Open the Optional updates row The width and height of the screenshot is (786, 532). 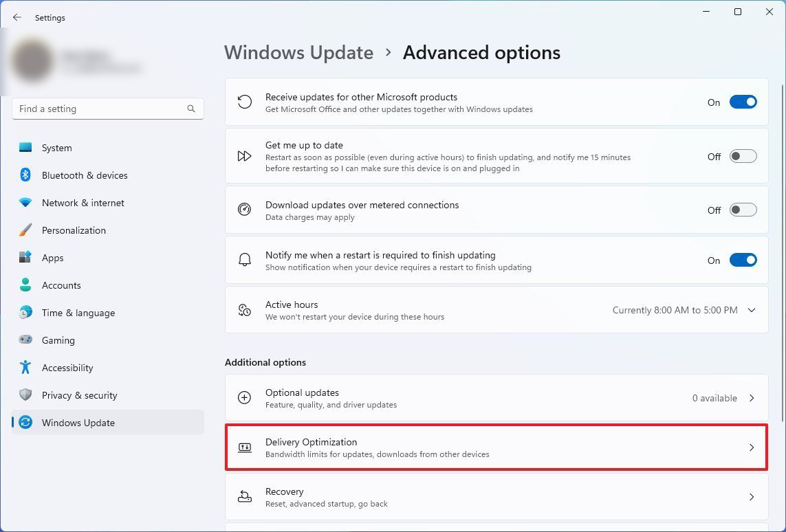pyautogui.click(x=496, y=398)
